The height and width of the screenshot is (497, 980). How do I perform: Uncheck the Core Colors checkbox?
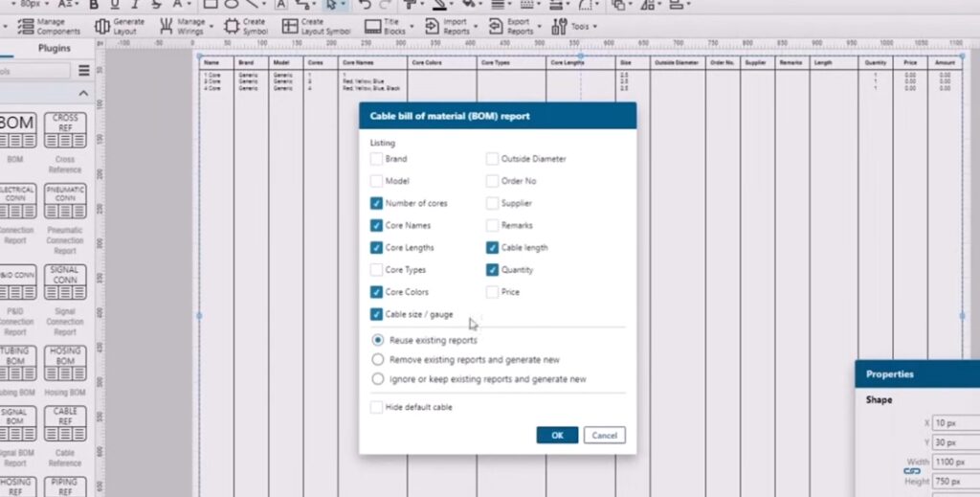click(x=377, y=292)
